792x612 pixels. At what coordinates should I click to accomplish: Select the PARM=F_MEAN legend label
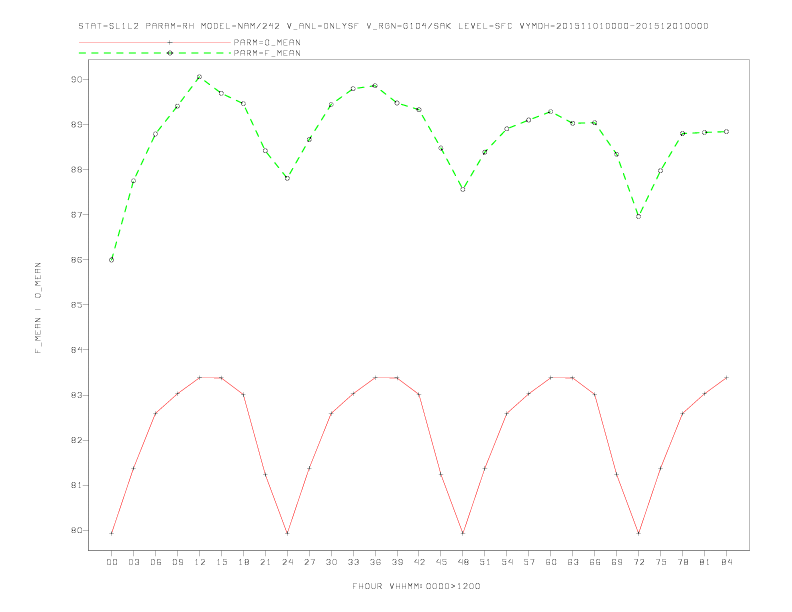tap(267, 53)
